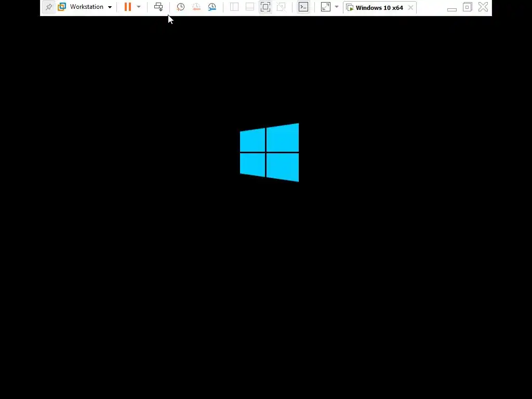
Task: Open the Workstation menu
Action: [90, 7]
